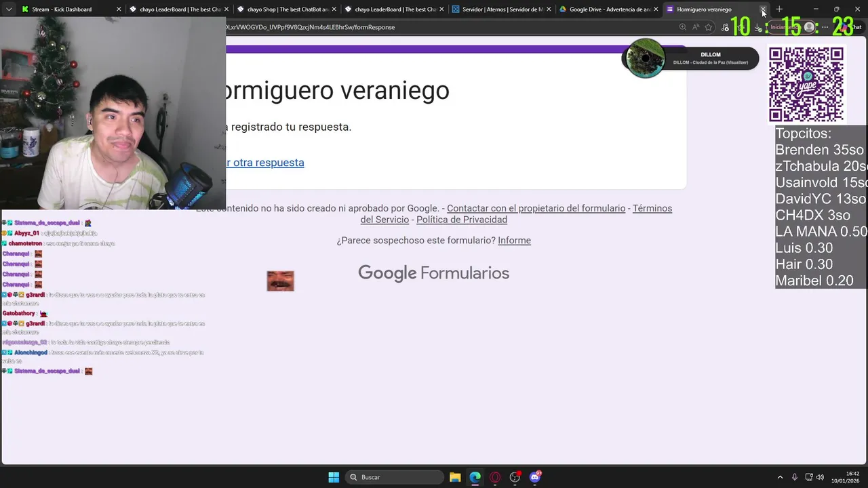Screen dimensions: 868x488
Task: Open the OBS Studio taskbar icon
Action: pyautogui.click(x=515, y=477)
